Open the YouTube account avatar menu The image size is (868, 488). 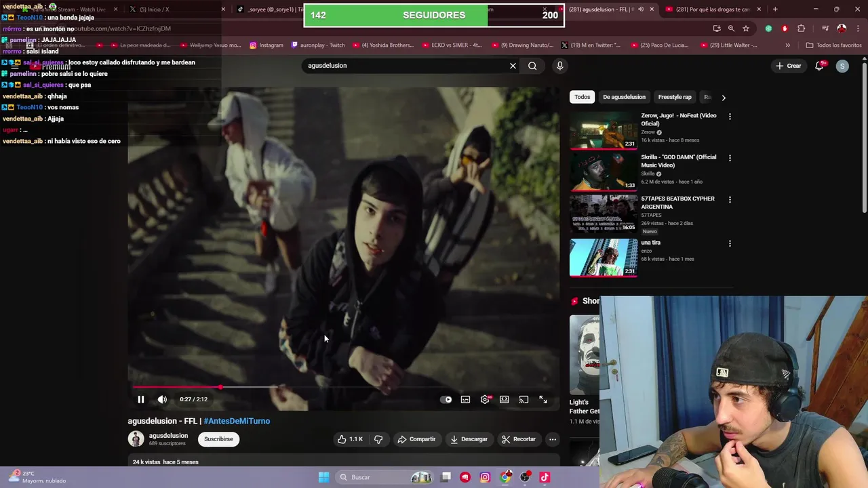click(x=842, y=66)
